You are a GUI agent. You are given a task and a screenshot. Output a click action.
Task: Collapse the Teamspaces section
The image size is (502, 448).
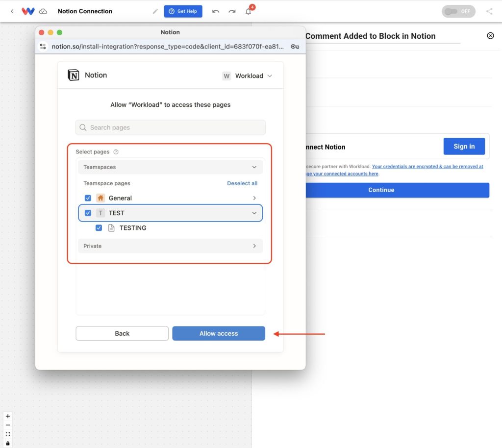click(170, 167)
